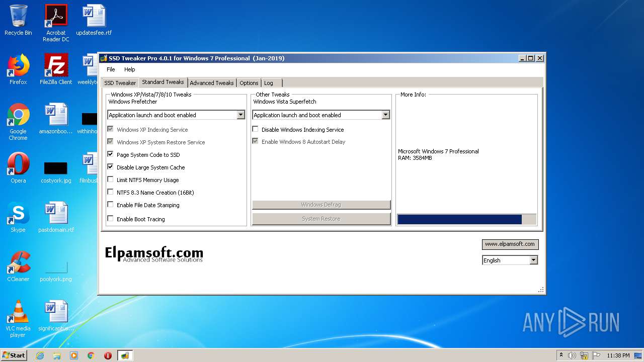Screen dimensions: 644x362
Task: Click the taskbar clock 11:38 PM
Action: point(618,355)
